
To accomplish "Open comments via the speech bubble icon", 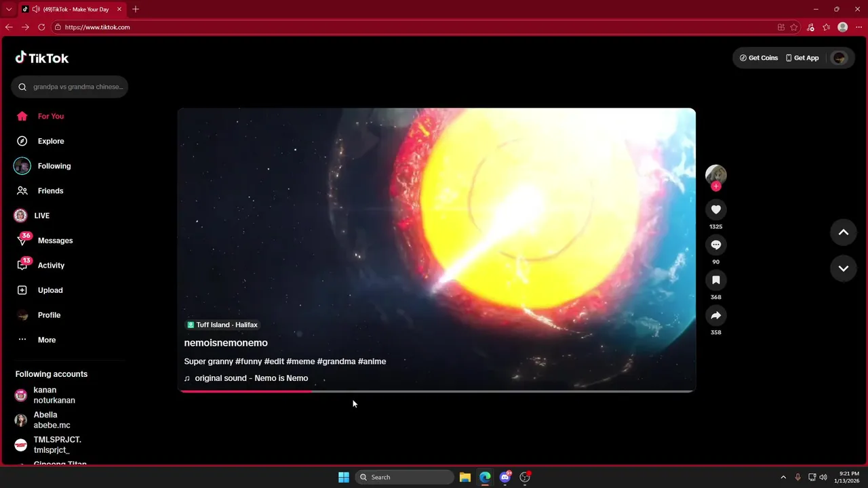I will click(716, 245).
